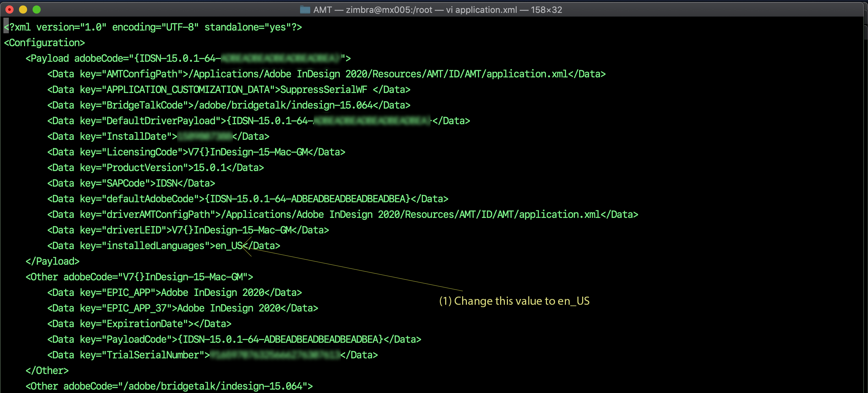Click the SAPCode value IDSN

(166, 183)
